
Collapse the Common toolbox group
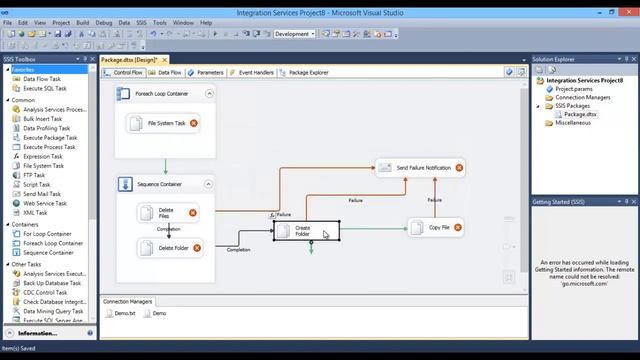coord(7,100)
